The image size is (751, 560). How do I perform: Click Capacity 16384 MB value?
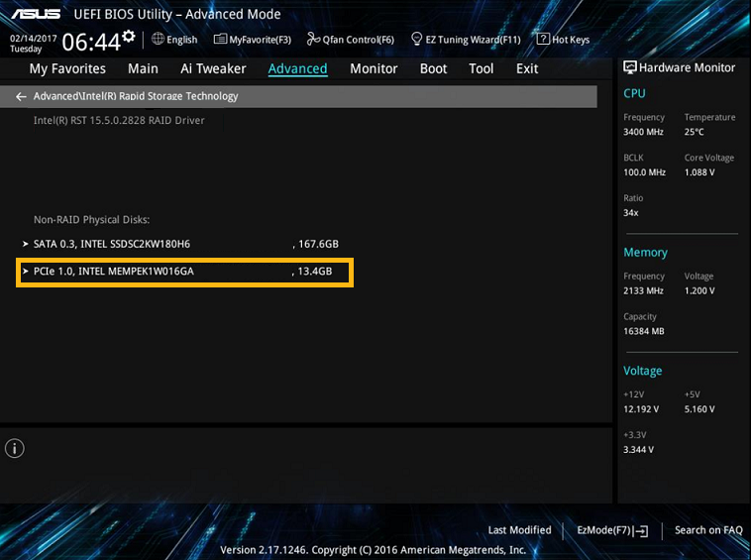point(644,331)
